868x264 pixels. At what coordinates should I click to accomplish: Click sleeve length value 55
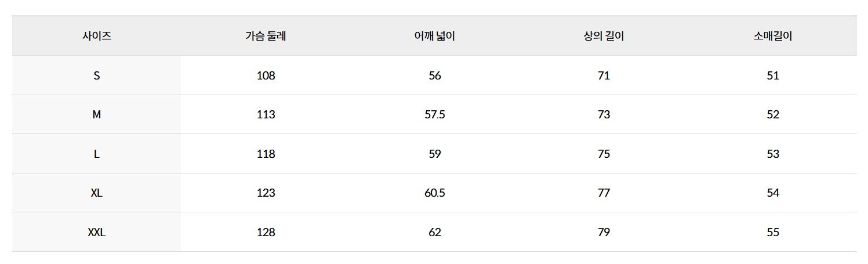click(773, 233)
